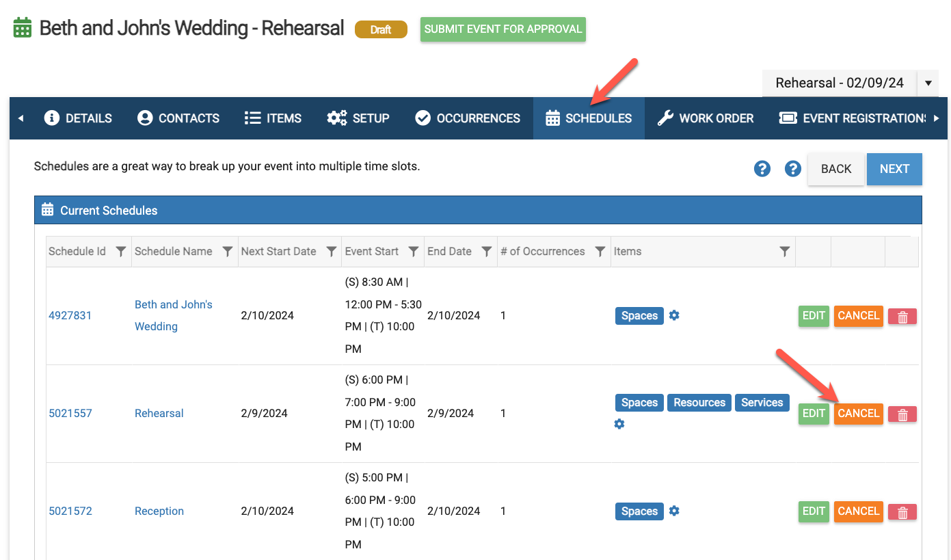Cancel the Rehearsal schedule
The image size is (951, 560).
pos(858,414)
